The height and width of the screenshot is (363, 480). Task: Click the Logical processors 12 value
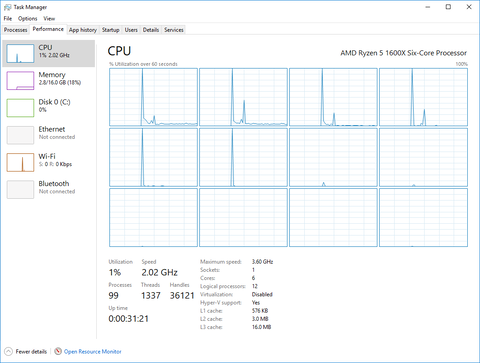click(x=255, y=286)
